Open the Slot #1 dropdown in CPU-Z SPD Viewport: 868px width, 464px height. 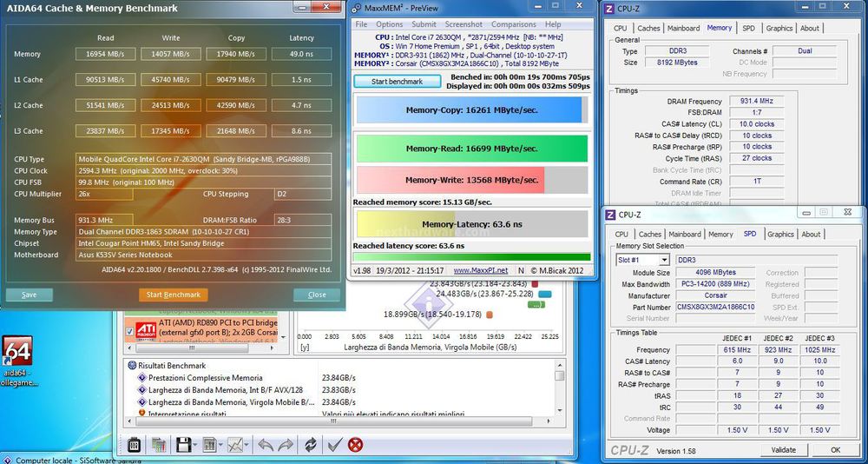point(664,260)
